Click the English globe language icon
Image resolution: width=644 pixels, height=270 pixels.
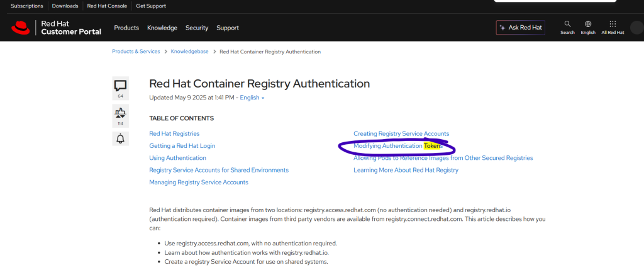point(588,25)
